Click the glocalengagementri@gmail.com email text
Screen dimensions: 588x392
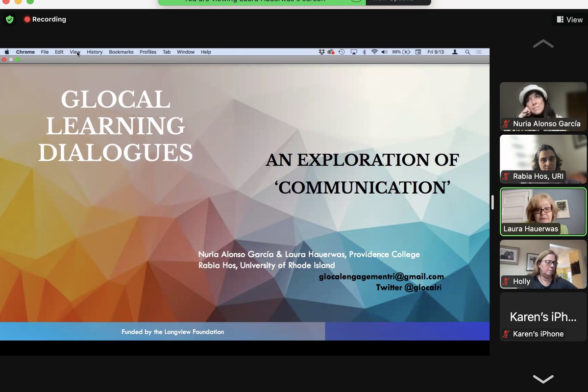tap(381, 276)
